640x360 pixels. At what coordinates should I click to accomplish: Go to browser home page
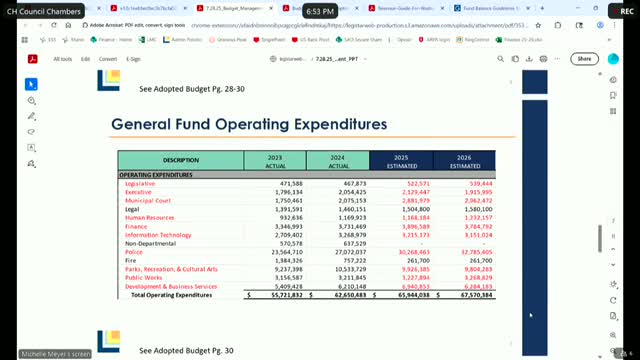pos(68,25)
